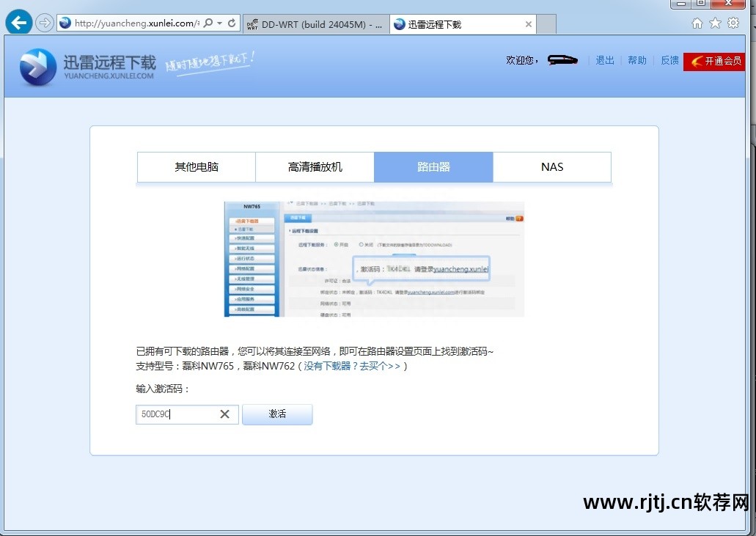
Task: Click the NW765 router settings screenshot
Action: pos(374,259)
